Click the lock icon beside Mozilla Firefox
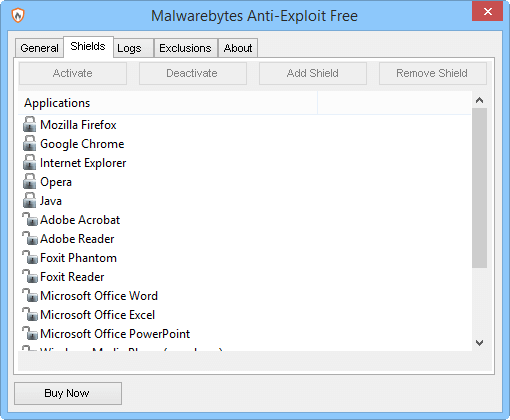Viewport: 510px width, 420px height. point(29,124)
